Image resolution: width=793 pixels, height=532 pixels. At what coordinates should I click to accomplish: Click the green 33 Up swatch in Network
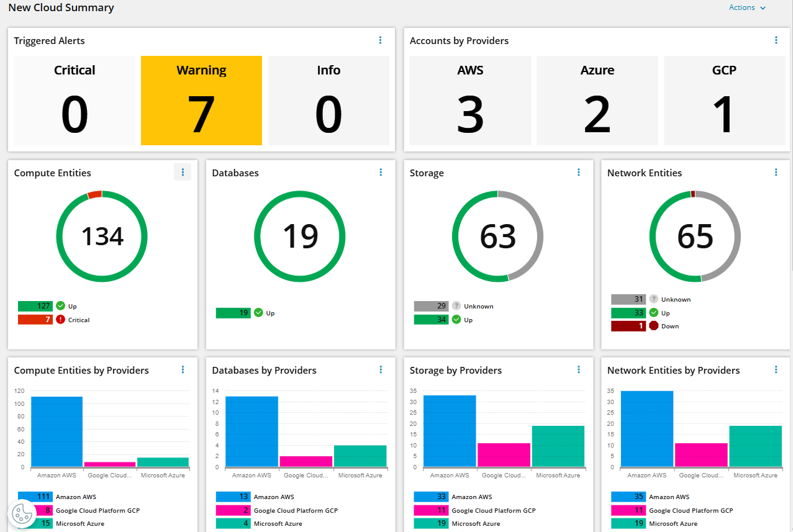(x=628, y=313)
